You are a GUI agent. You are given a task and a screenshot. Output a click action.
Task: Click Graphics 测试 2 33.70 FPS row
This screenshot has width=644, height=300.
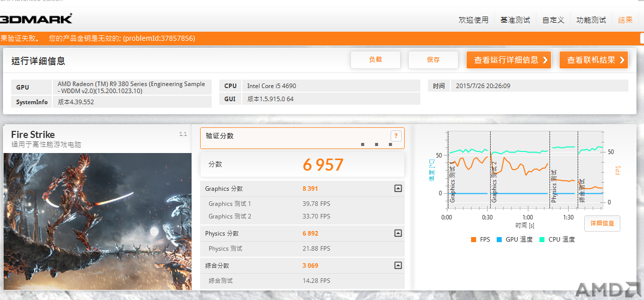pos(302,216)
